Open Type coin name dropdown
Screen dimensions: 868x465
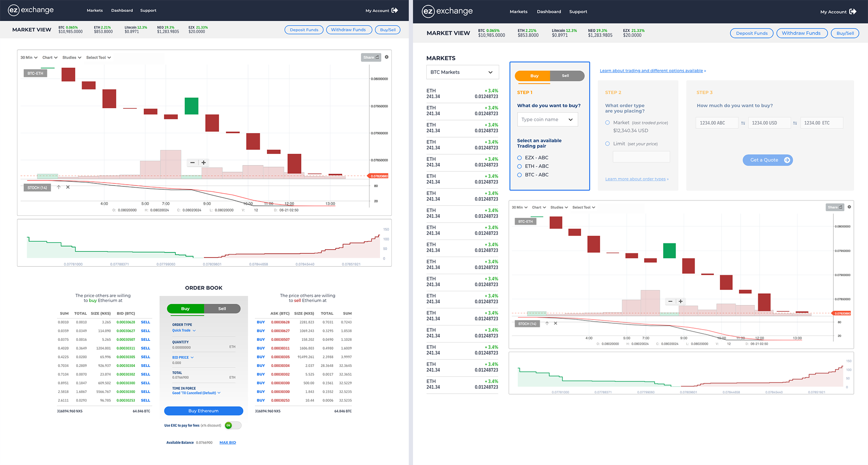click(547, 120)
